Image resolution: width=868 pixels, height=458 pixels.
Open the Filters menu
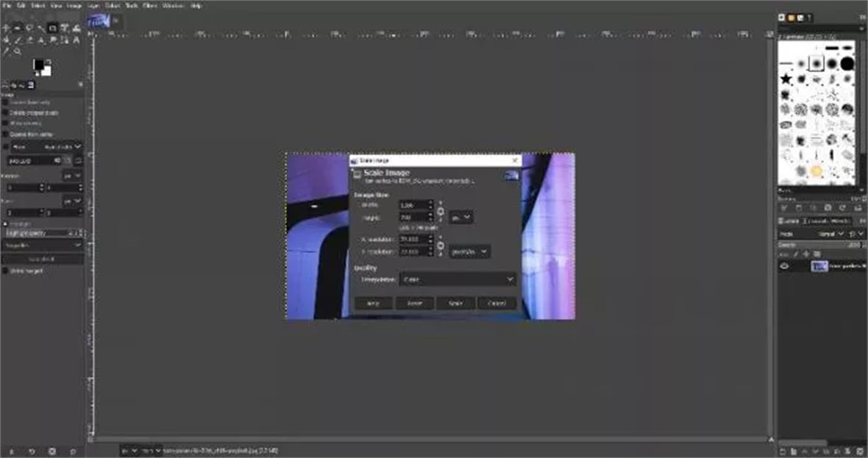pos(150,6)
